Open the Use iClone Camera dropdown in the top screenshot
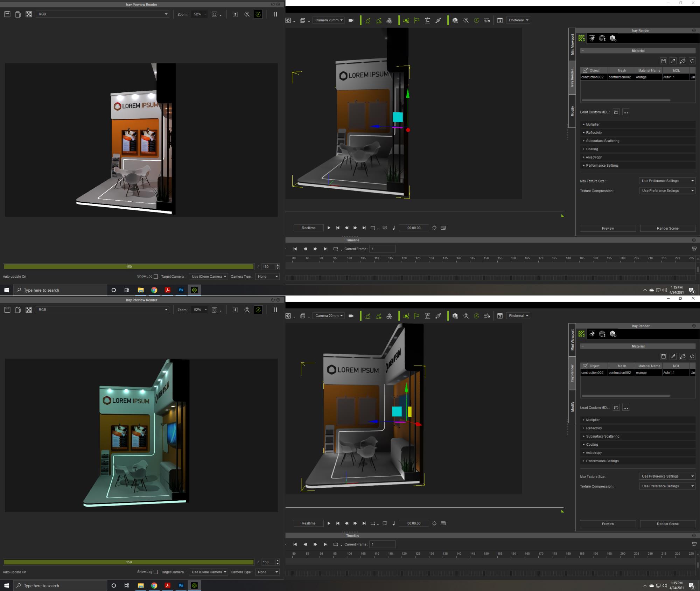Viewport: 700px width, 591px height. (209, 277)
